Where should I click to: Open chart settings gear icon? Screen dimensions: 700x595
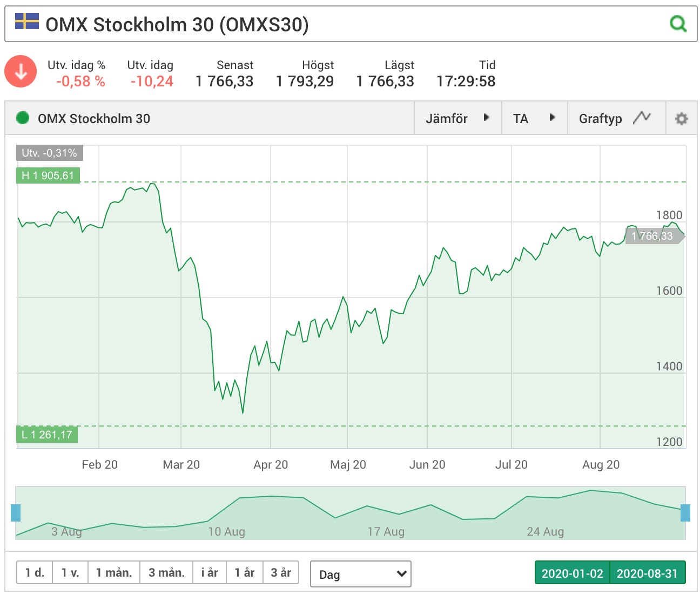pyautogui.click(x=682, y=118)
